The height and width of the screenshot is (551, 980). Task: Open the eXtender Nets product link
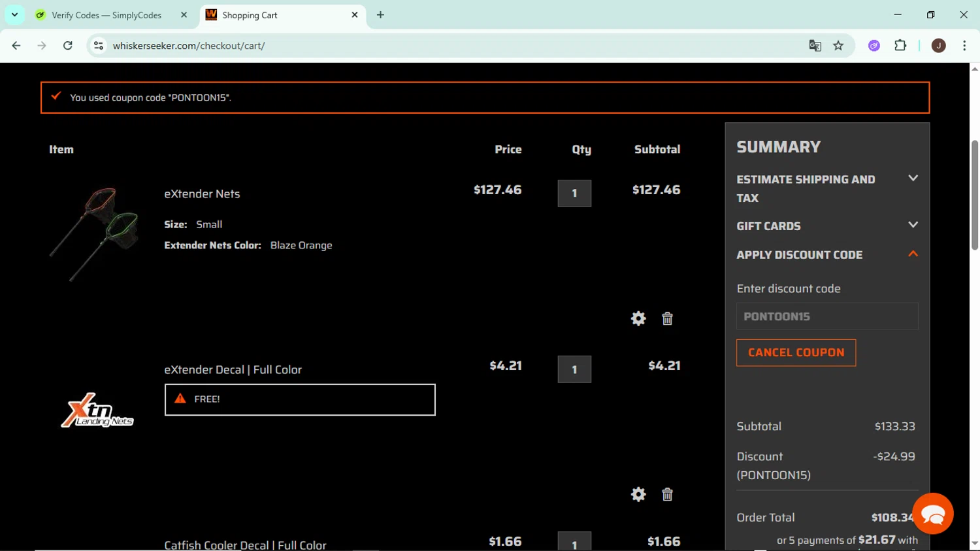coord(202,194)
